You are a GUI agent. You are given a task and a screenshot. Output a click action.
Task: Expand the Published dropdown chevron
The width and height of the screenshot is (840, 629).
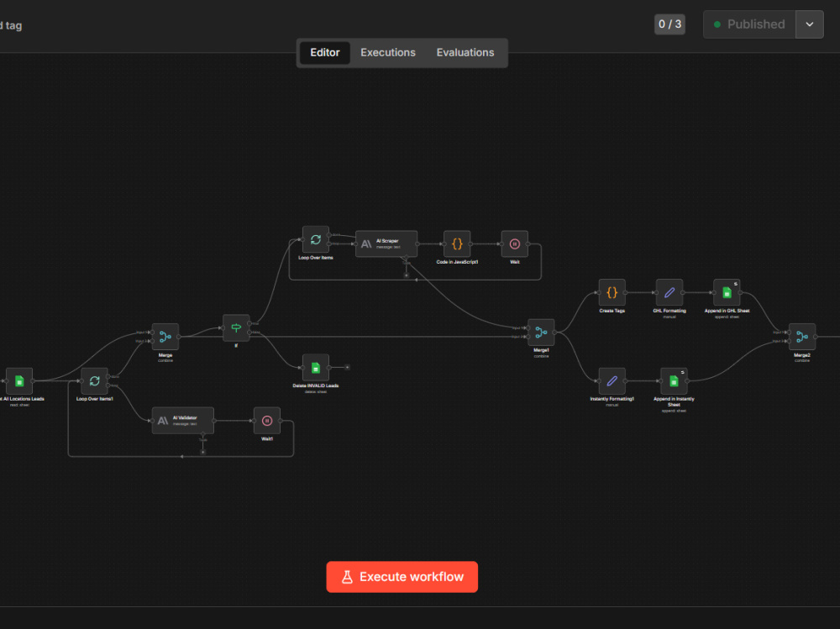point(810,24)
